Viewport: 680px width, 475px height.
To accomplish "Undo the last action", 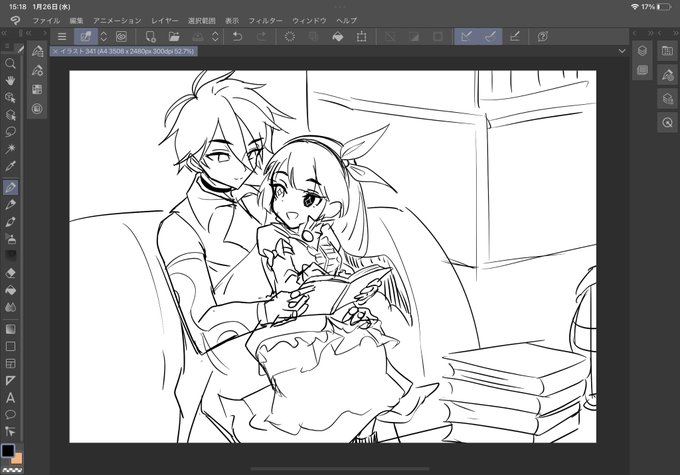I will (x=237, y=37).
